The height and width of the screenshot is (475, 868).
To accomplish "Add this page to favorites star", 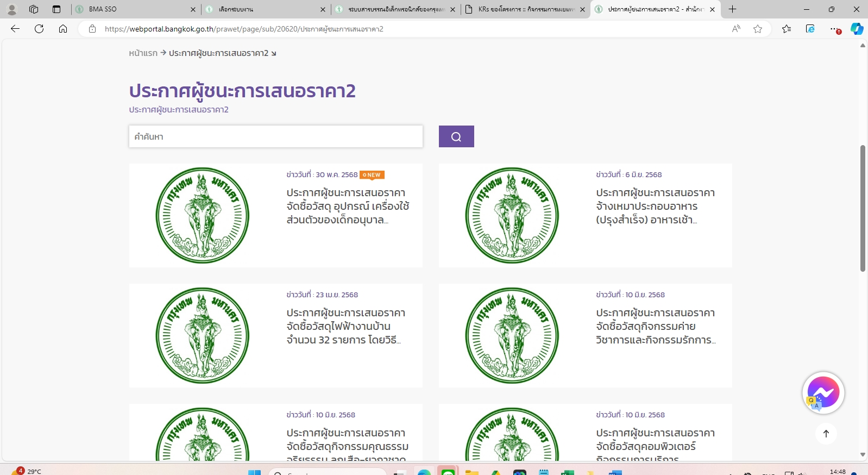I will point(758,29).
